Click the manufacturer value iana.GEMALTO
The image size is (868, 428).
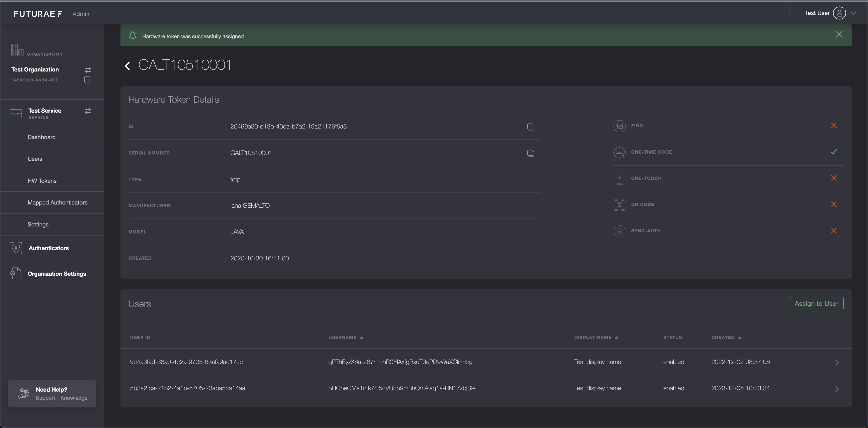pos(250,205)
